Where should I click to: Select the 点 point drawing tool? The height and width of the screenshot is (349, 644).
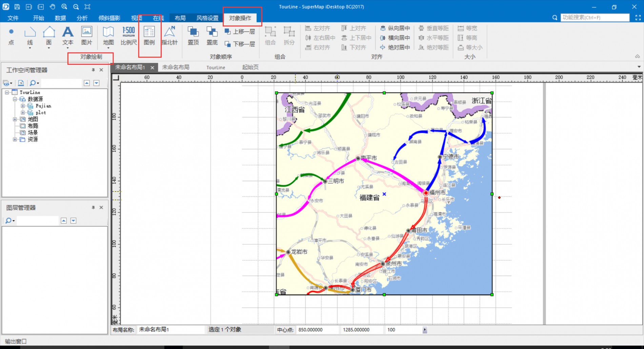click(x=11, y=36)
